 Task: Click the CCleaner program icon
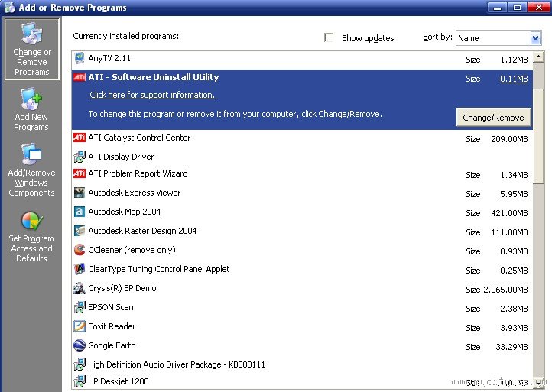click(x=79, y=250)
